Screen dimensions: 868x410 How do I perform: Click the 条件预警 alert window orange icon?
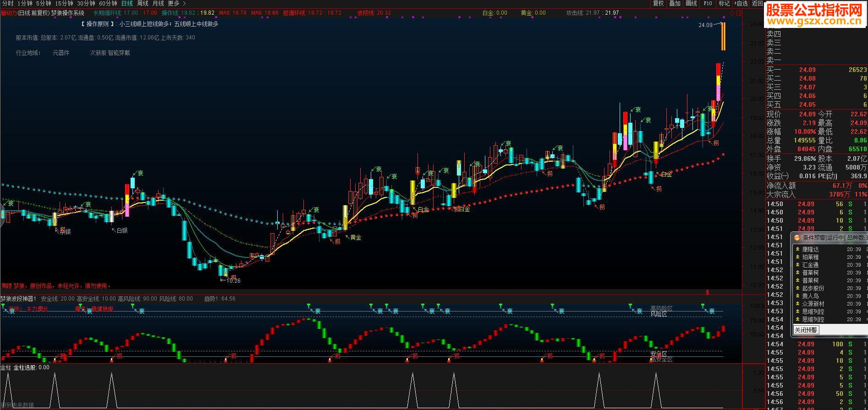tap(797, 238)
